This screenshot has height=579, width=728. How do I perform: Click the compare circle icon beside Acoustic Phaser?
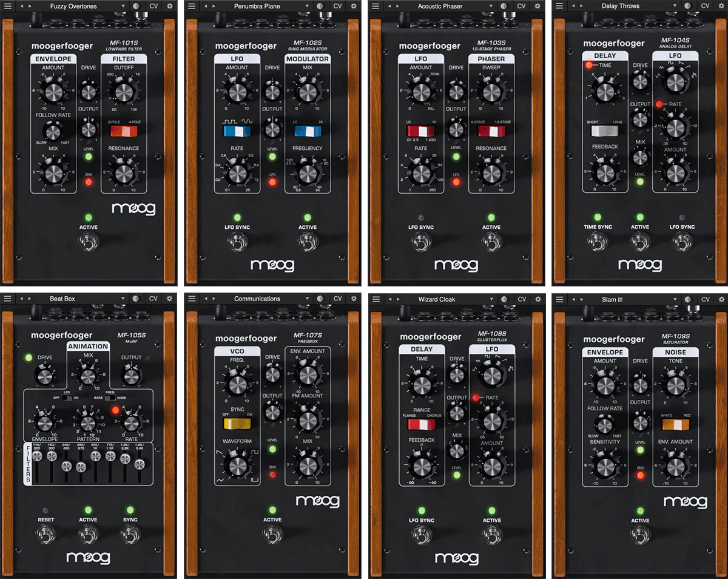(503, 5)
